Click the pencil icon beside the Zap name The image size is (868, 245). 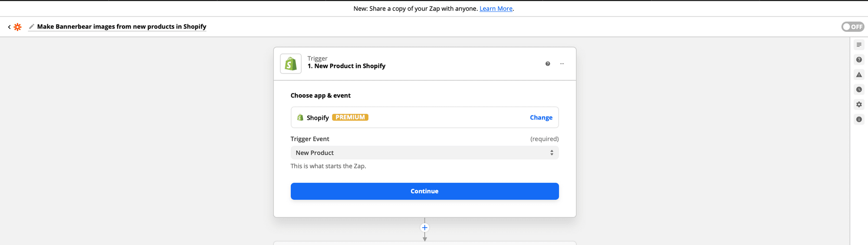pyautogui.click(x=31, y=26)
